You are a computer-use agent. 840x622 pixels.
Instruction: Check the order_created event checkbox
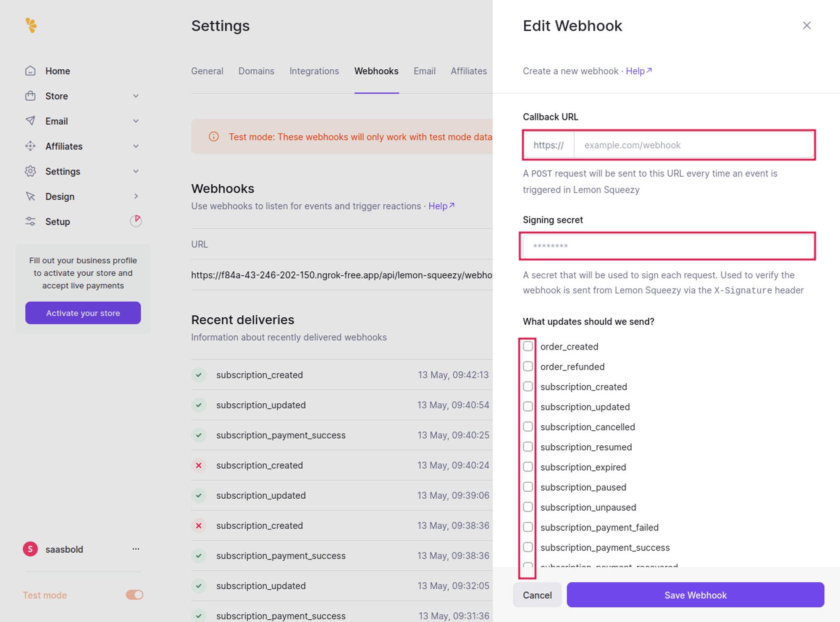[x=528, y=346]
